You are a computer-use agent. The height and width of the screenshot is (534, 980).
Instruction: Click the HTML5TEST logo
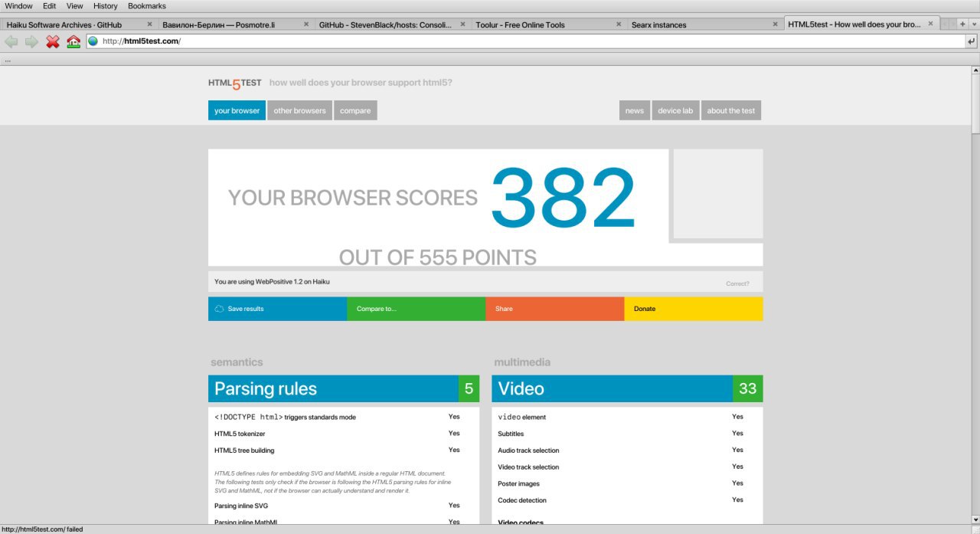click(235, 83)
